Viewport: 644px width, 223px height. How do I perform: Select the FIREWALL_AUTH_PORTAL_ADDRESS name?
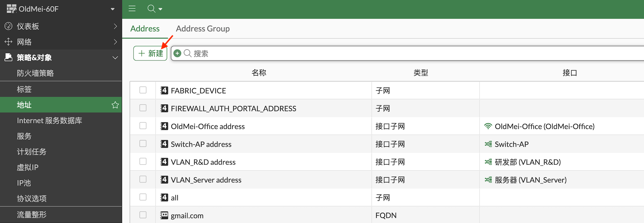coord(233,108)
